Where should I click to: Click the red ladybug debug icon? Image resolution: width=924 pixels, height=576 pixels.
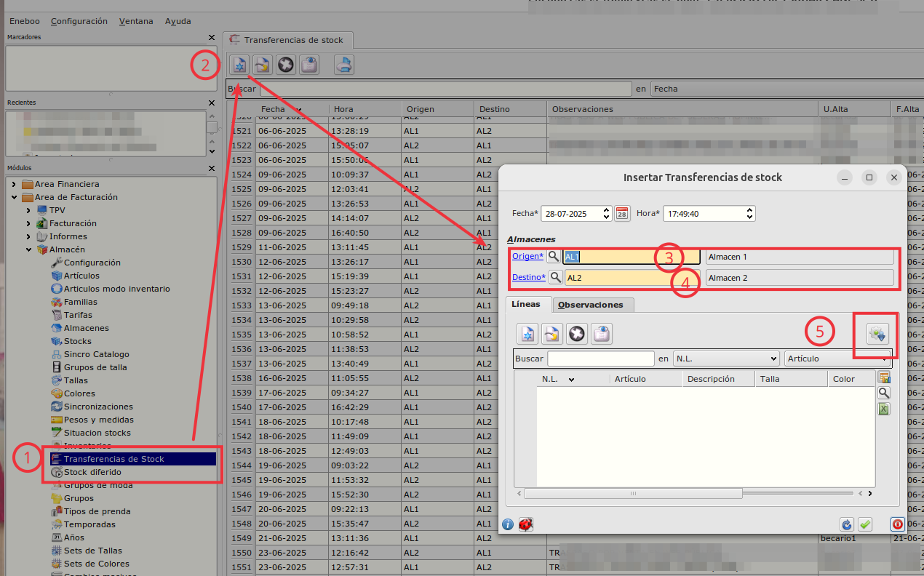[526, 524]
